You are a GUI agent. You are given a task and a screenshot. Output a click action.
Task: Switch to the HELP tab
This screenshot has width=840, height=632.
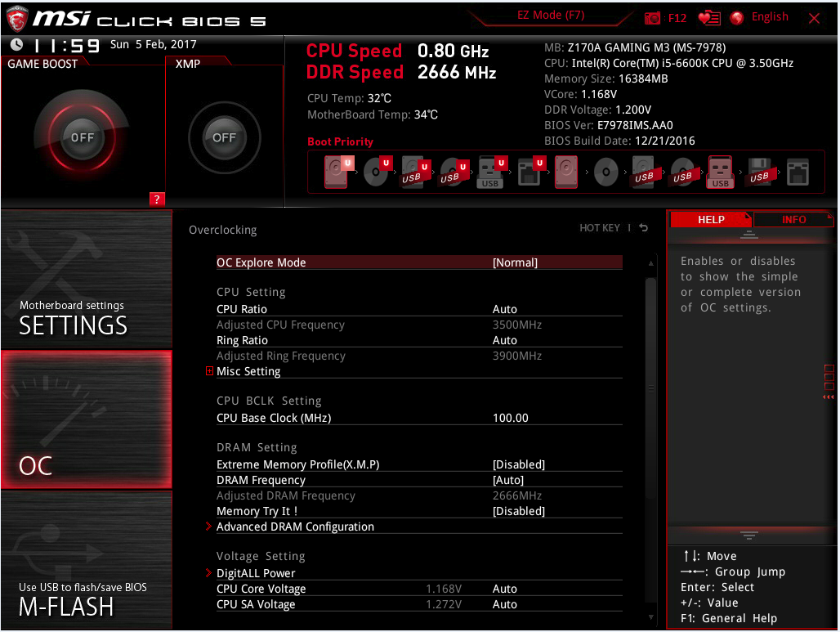[x=711, y=220]
